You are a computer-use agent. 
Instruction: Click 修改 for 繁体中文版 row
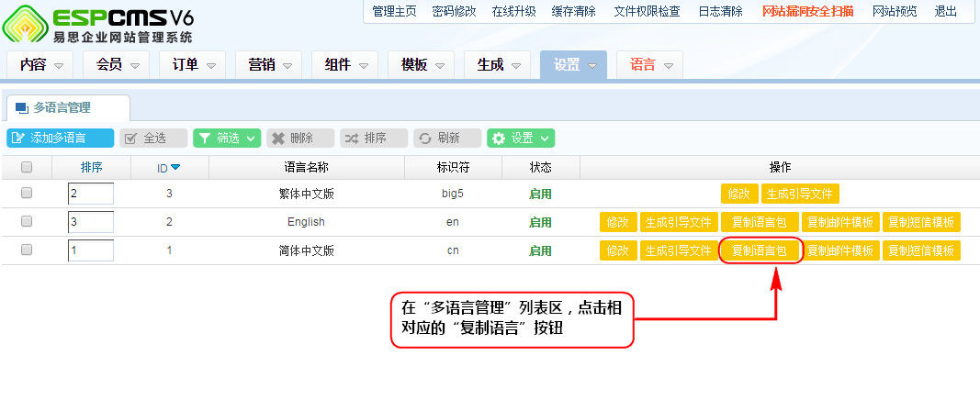click(739, 194)
